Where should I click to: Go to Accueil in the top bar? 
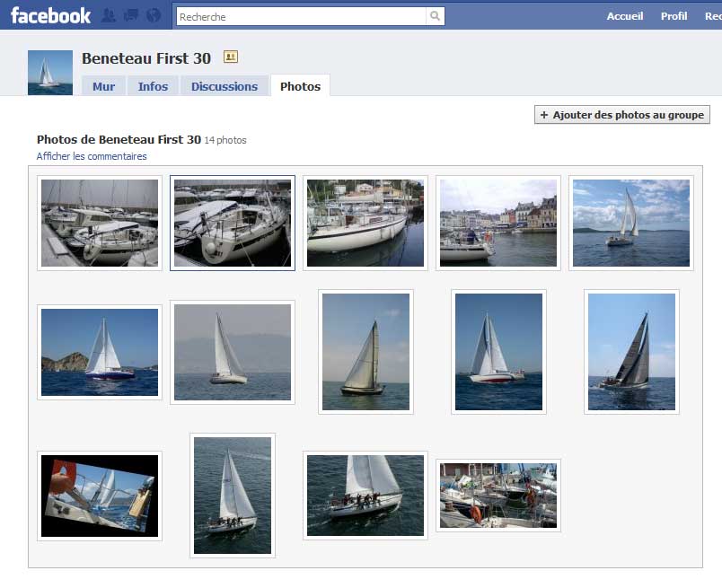pos(625,16)
